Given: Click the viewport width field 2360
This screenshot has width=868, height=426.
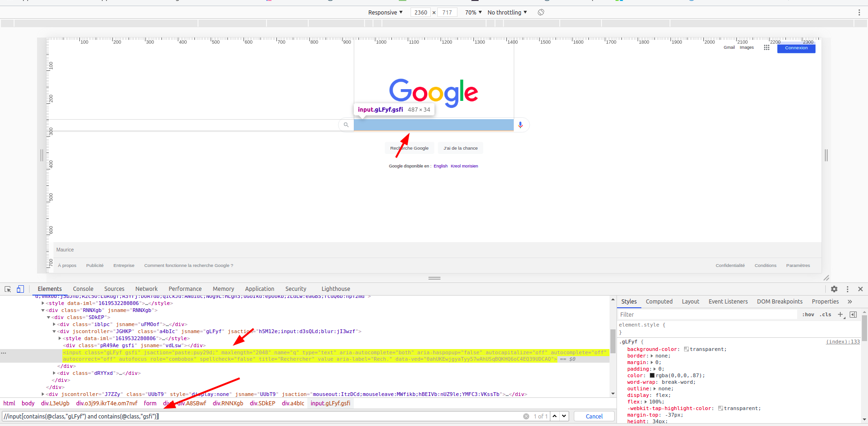Looking at the screenshot, I should 421,13.
